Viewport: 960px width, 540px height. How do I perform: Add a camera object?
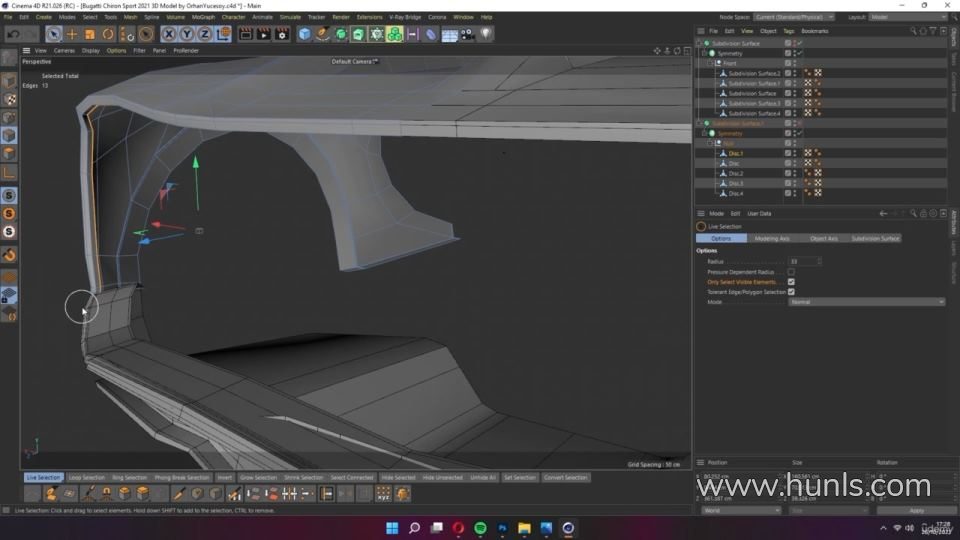coord(467,34)
